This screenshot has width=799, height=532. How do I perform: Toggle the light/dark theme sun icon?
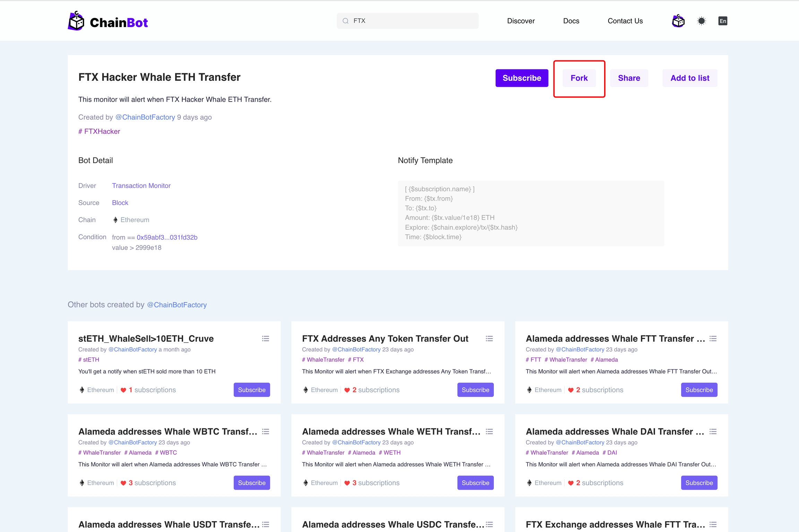(x=701, y=21)
